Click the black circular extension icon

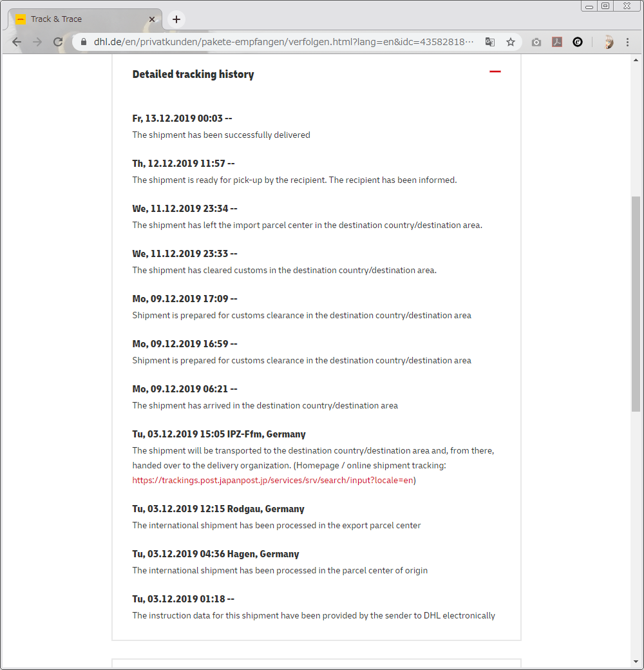pos(578,42)
